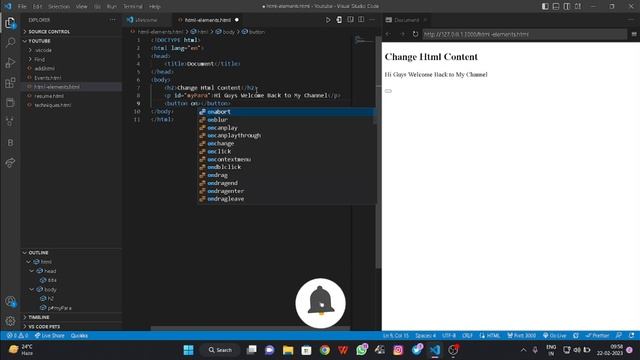Click the feedback icon in status bar
640x360 pixels.
pyautogui.click(x=619, y=336)
